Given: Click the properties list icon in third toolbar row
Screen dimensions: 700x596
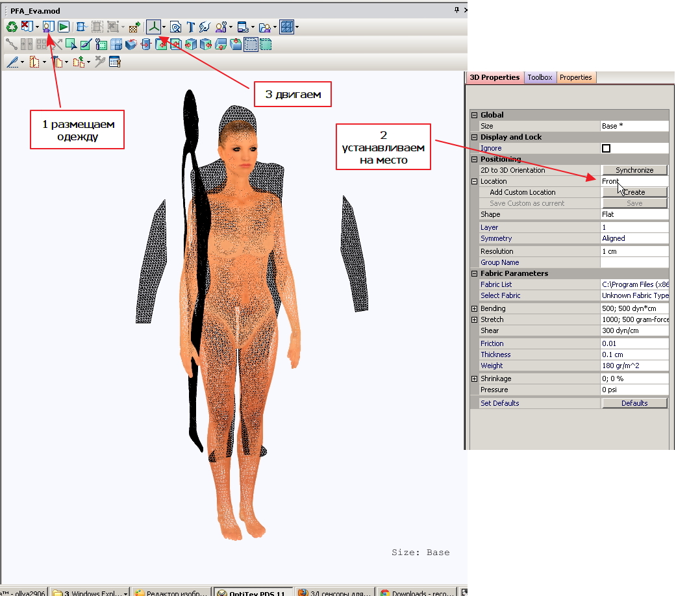Looking at the screenshot, I should [x=115, y=62].
